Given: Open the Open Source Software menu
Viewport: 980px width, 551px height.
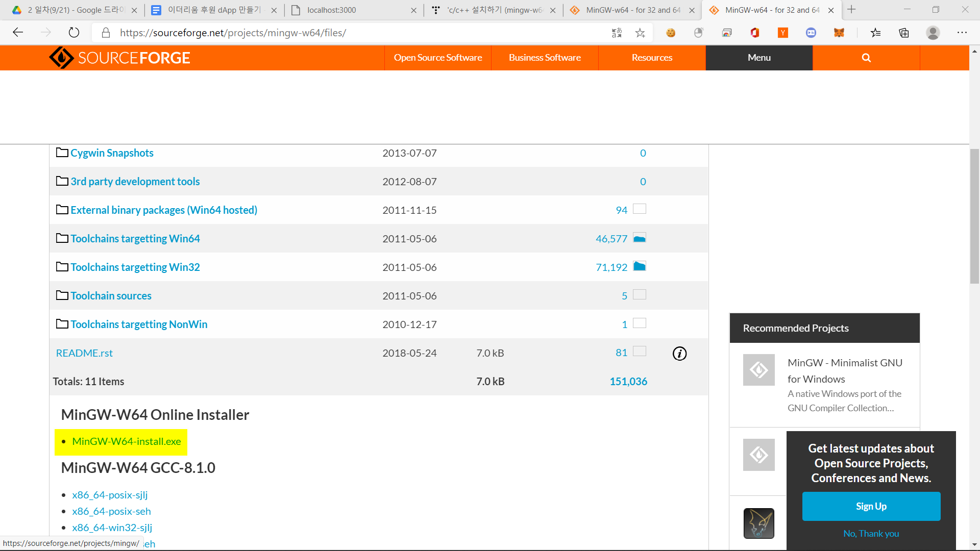Looking at the screenshot, I should tap(437, 58).
